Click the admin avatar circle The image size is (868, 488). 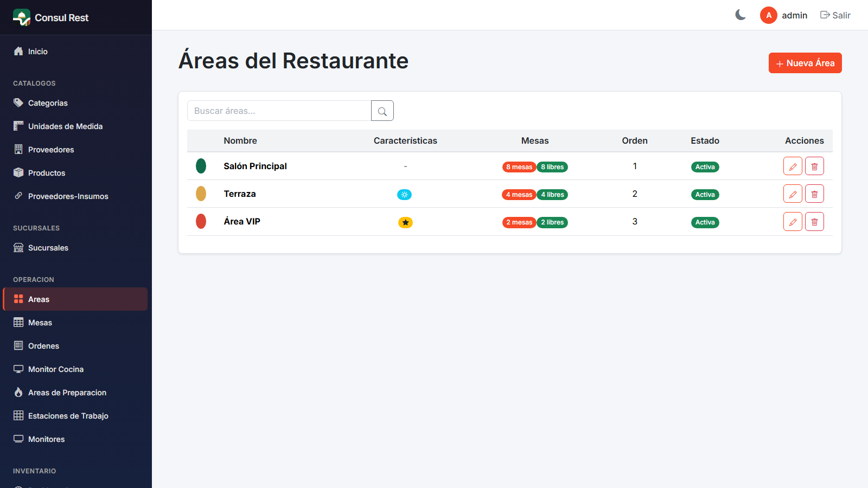coord(769,15)
